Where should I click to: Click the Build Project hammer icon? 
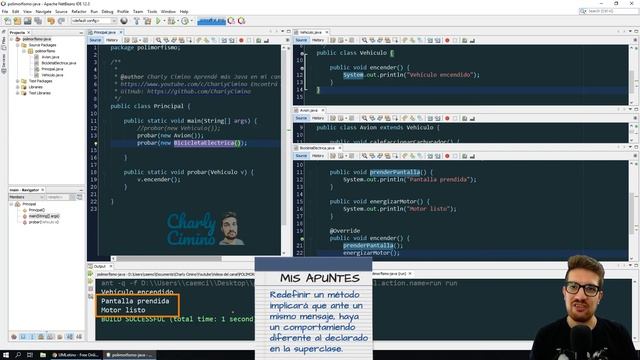click(137, 21)
